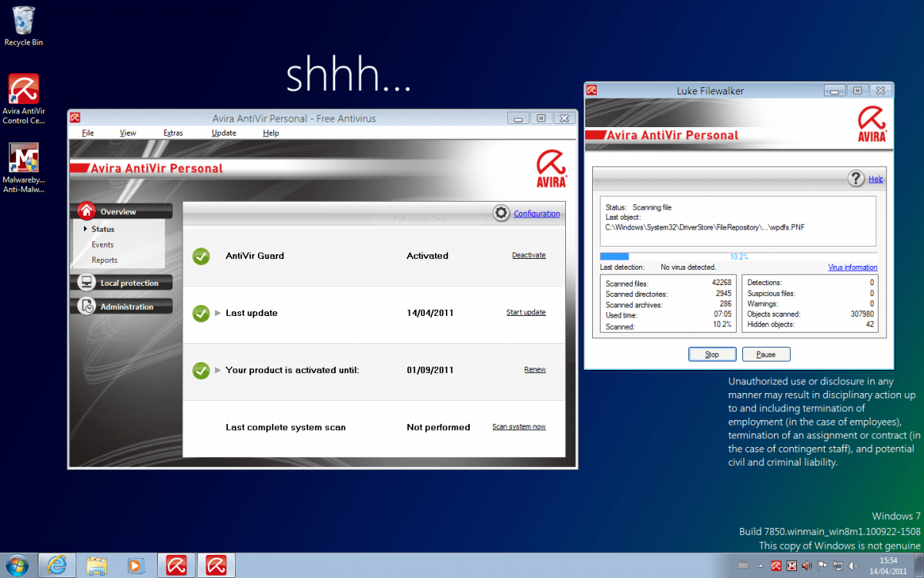Click the Overview home icon in sidebar

point(86,210)
